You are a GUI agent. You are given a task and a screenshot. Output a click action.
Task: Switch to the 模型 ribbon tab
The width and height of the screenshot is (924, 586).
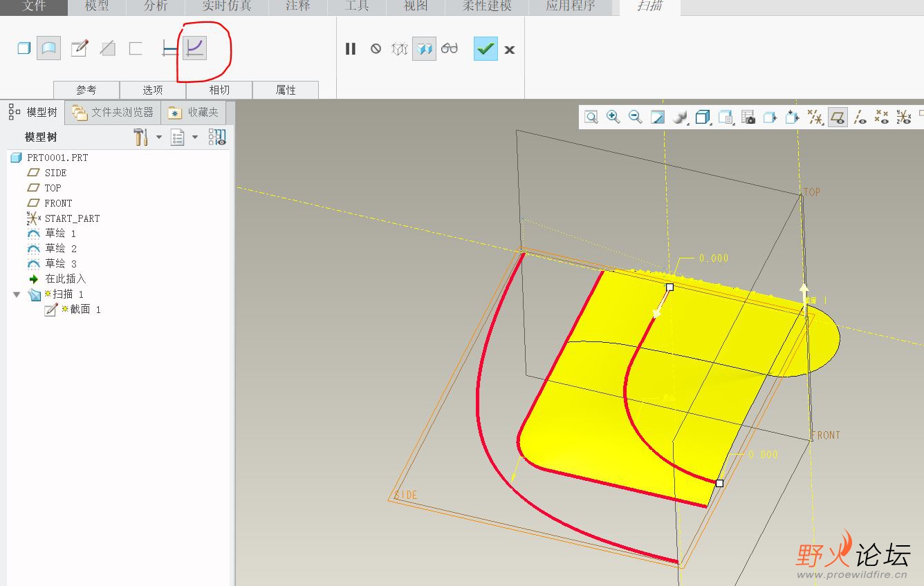click(x=97, y=7)
